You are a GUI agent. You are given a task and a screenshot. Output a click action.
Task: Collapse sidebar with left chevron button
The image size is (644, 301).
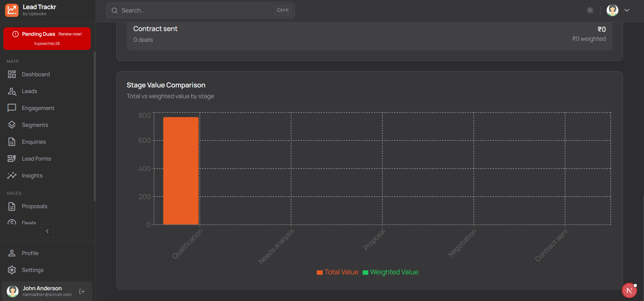(47, 231)
